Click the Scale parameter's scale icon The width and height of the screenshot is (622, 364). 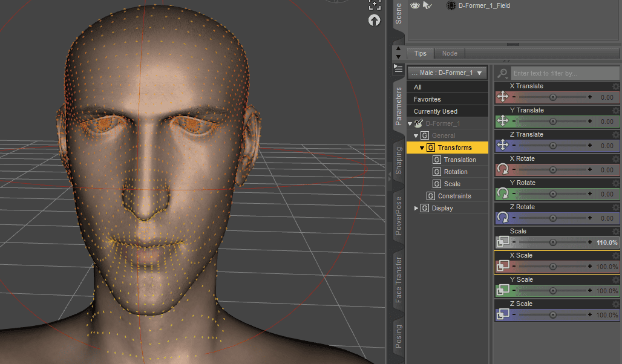click(x=504, y=242)
